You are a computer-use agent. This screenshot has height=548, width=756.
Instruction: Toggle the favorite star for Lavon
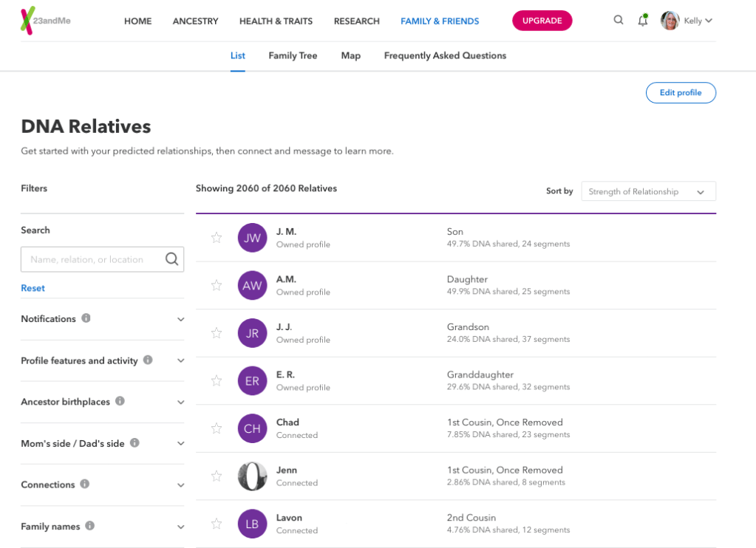217,524
